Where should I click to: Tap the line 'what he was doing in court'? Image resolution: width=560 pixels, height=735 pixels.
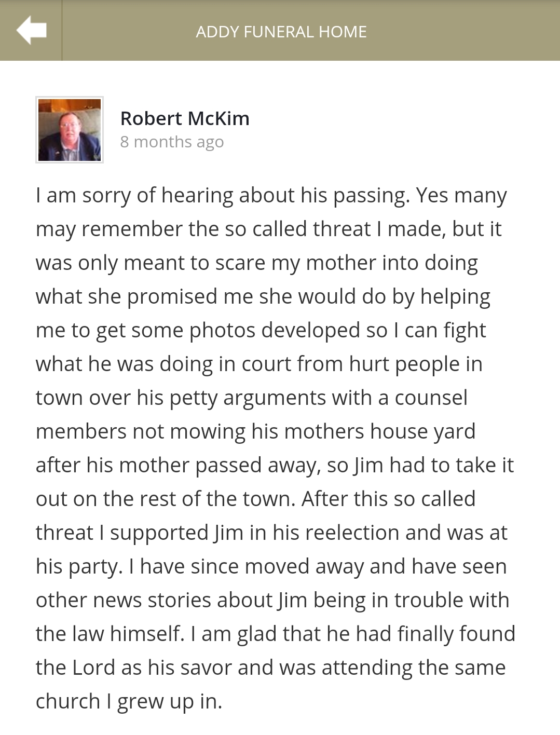(259, 364)
